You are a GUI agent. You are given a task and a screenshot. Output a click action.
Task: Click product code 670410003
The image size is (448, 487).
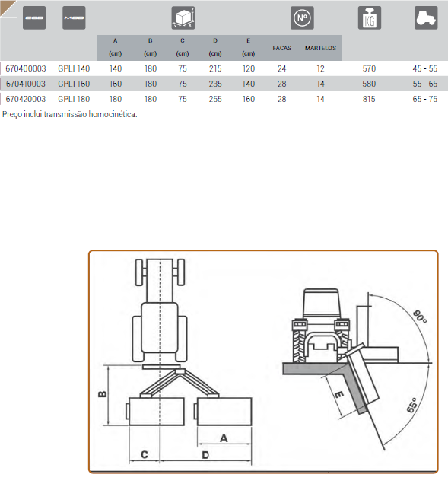pyautogui.click(x=26, y=84)
